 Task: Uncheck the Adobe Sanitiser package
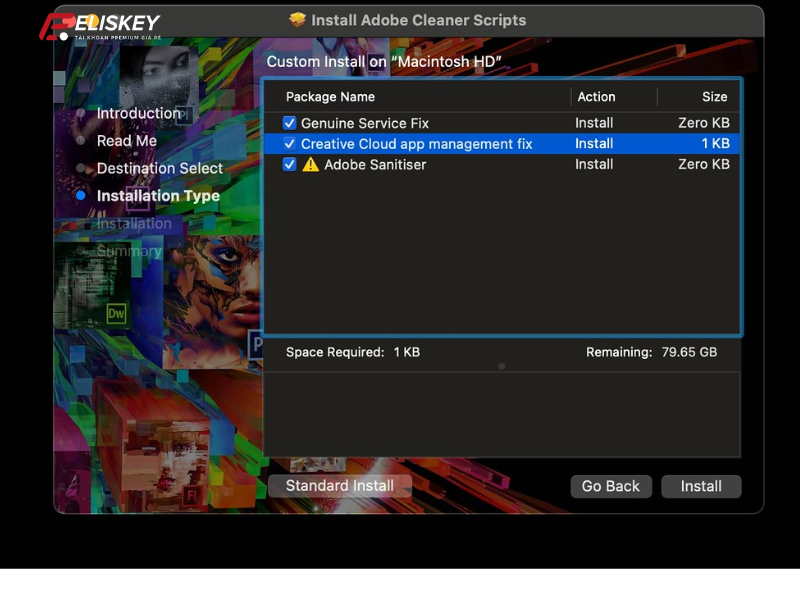(x=290, y=164)
